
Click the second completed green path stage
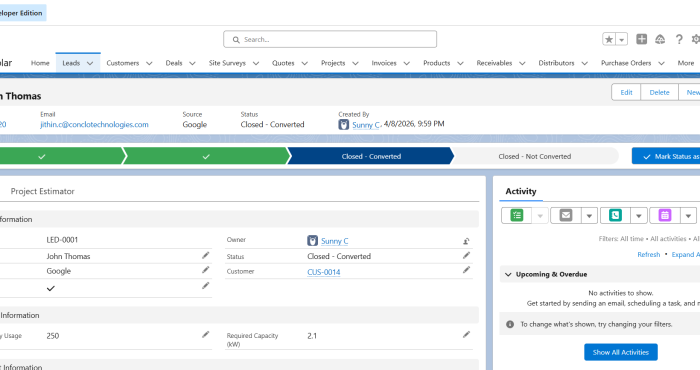click(x=206, y=156)
